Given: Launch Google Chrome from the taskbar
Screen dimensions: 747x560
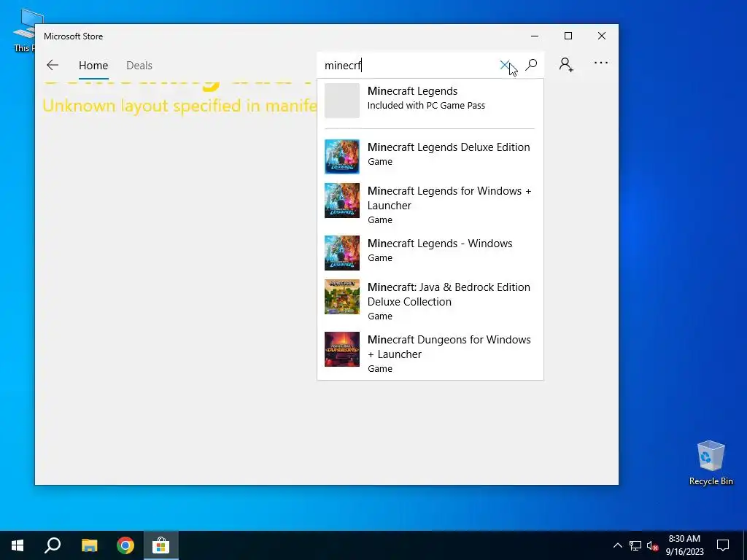Looking at the screenshot, I should point(125,545).
